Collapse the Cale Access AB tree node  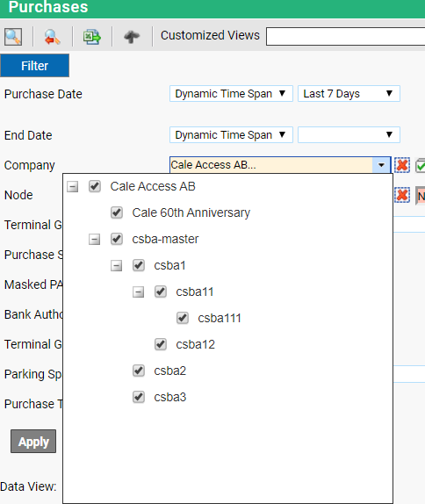pyautogui.click(x=72, y=186)
